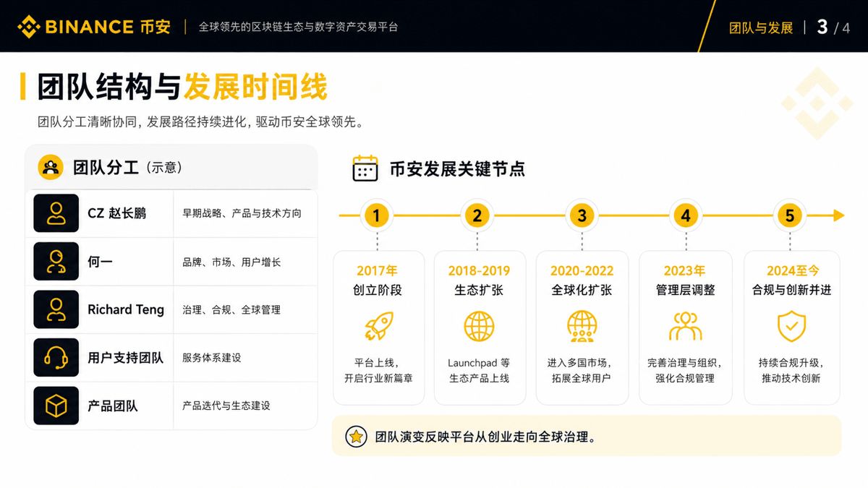Click the header tagline 全球领先的区块链生态与数字资产交易平台
This screenshot has height=488, width=868.
(x=299, y=27)
